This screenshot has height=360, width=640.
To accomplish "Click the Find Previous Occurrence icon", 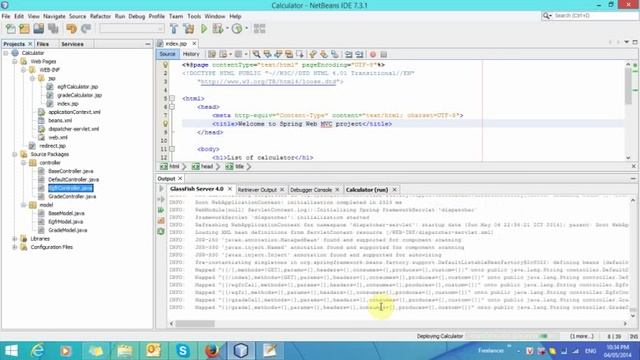I will coord(267,54).
